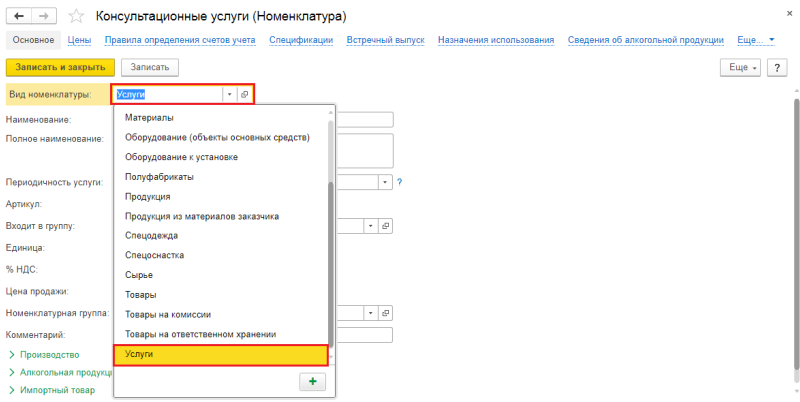
Task: Click the Полное наименование text area
Action: click(x=364, y=151)
